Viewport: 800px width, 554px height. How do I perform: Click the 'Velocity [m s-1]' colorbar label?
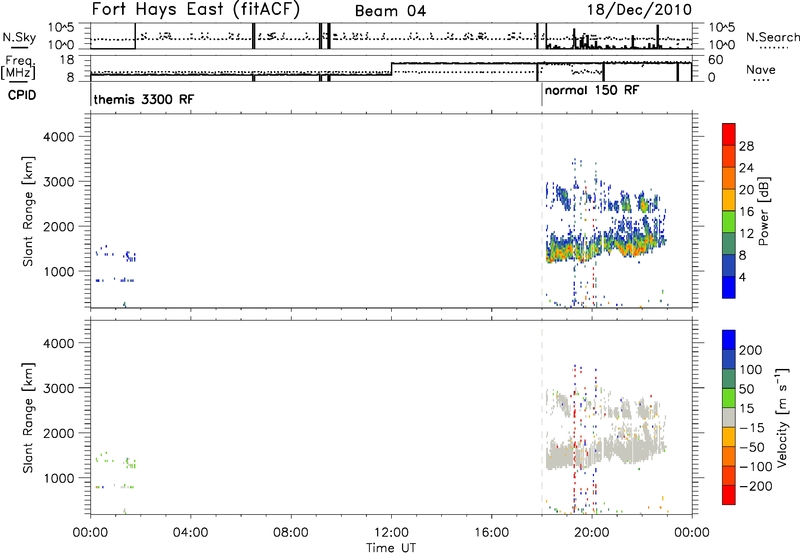781,417
